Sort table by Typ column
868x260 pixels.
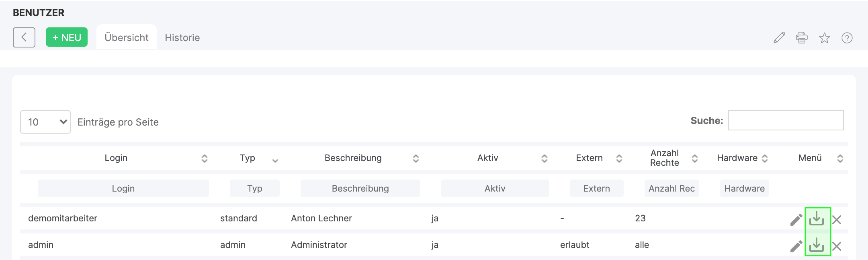[x=248, y=158]
